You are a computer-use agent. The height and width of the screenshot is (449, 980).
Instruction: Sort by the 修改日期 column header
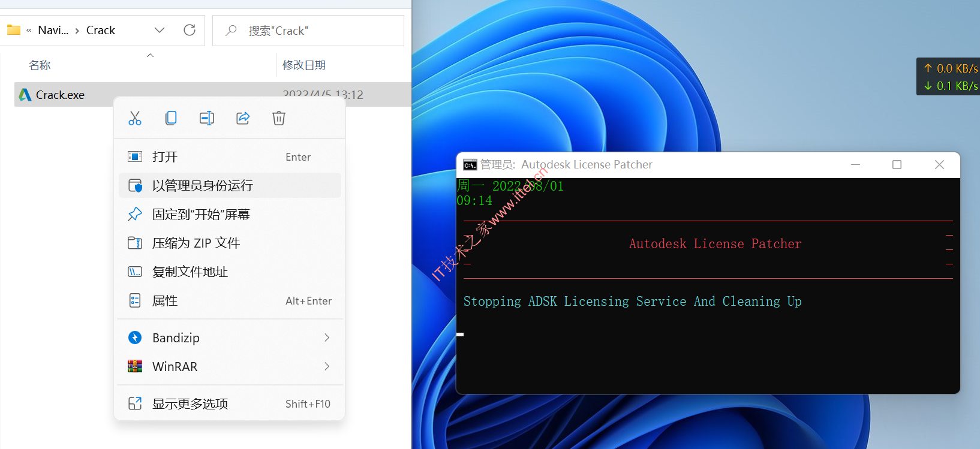coord(304,65)
